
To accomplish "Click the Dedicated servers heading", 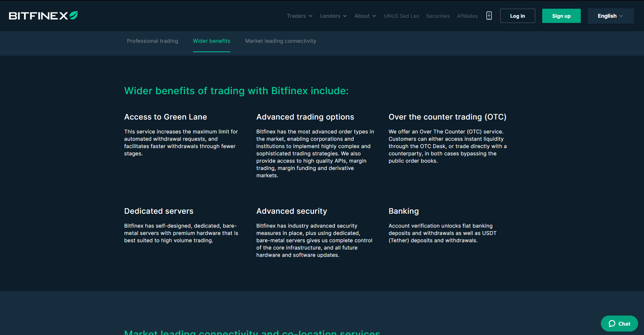I will click(x=158, y=211).
